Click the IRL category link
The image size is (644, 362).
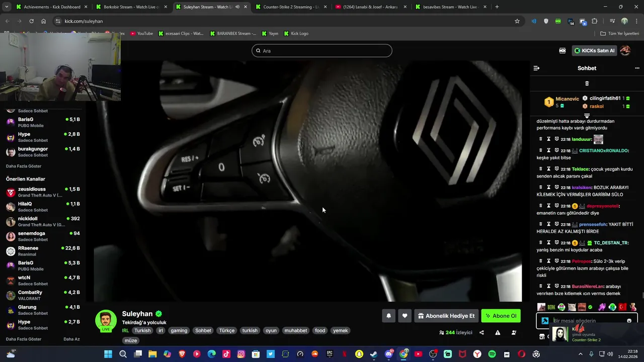click(125, 330)
